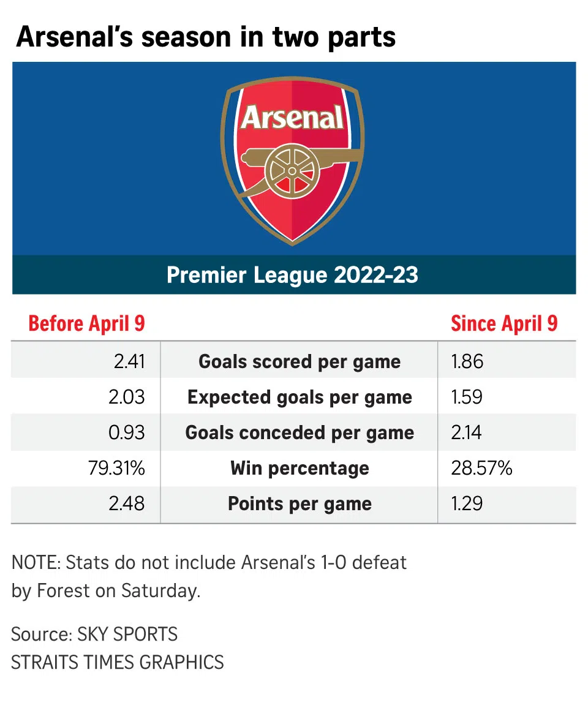
Task: Select the "Expected goals per game" row label
Action: (300, 397)
